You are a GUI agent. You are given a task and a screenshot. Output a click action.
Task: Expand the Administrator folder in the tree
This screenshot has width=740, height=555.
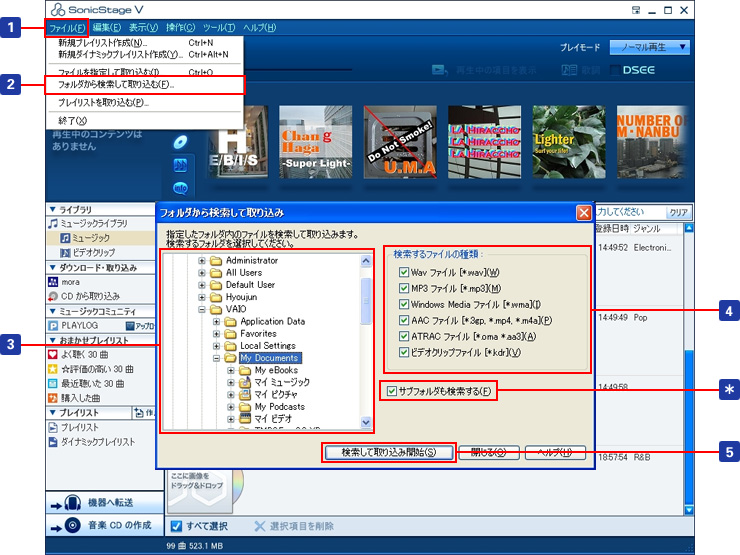[x=203, y=260]
